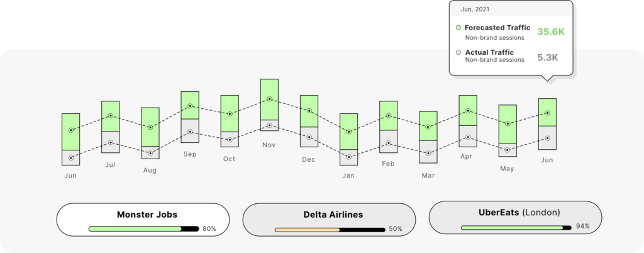This screenshot has width=644, height=253.
Task: Click the Aug month label
Action: (x=150, y=171)
